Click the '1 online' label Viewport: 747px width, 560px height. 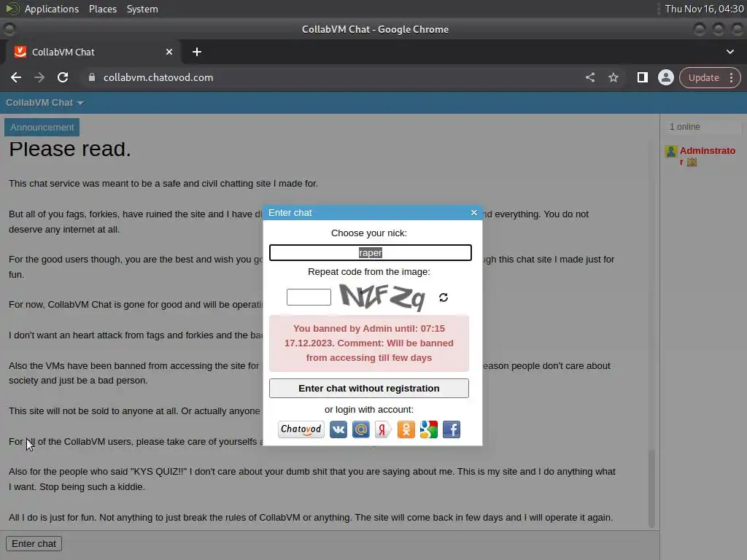684,127
